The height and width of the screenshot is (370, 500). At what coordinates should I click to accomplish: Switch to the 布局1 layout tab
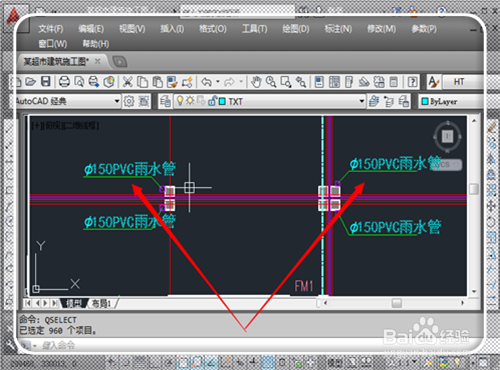(101, 303)
